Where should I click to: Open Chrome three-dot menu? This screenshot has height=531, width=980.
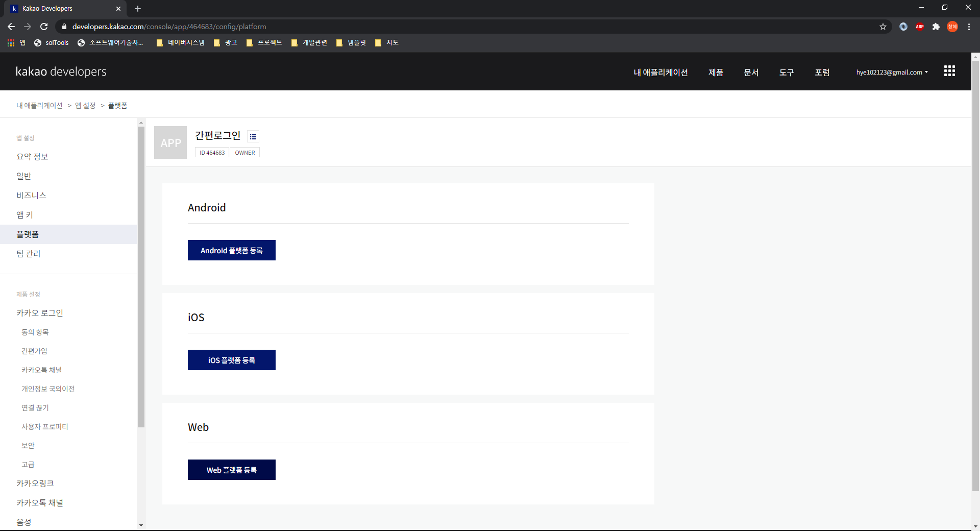969,27
